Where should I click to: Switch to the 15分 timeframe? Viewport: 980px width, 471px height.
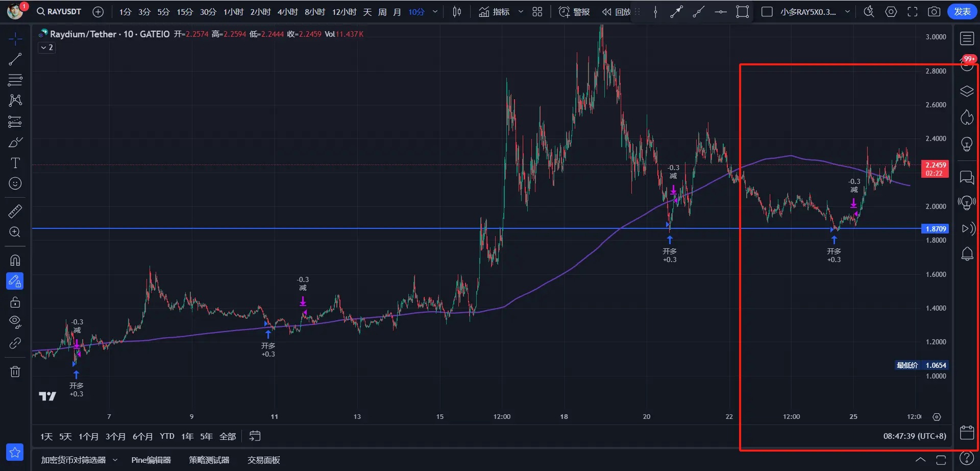185,12
